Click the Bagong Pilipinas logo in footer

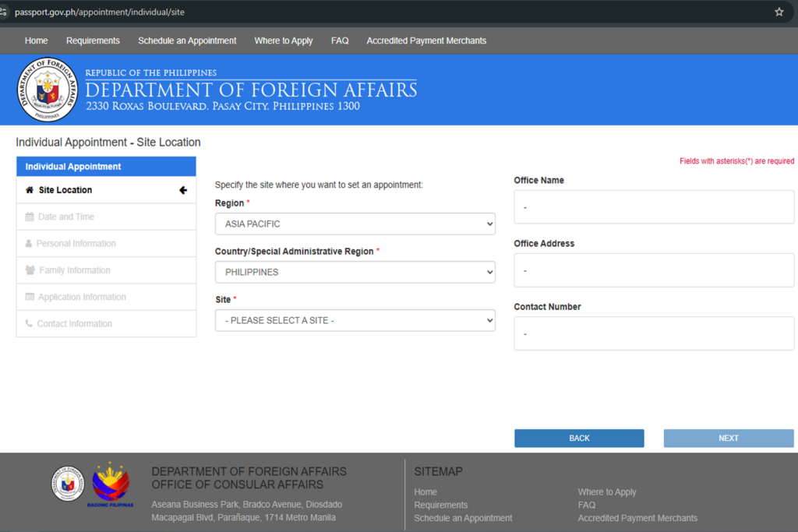click(x=111, y=484)
